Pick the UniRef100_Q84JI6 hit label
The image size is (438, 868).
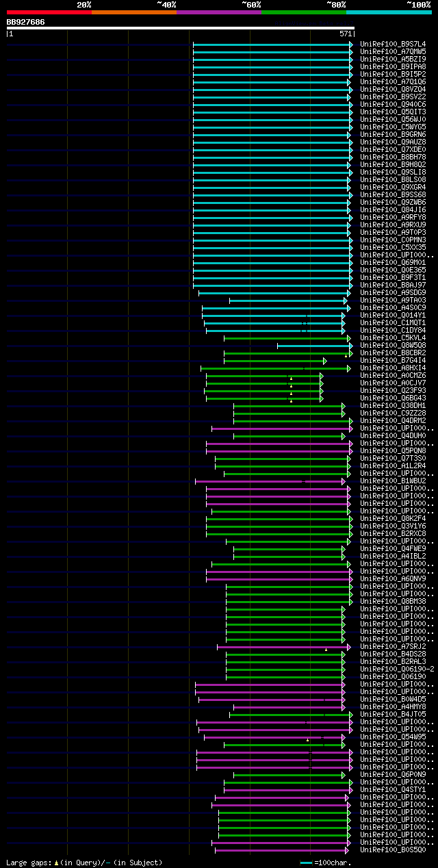coord(393,209)
